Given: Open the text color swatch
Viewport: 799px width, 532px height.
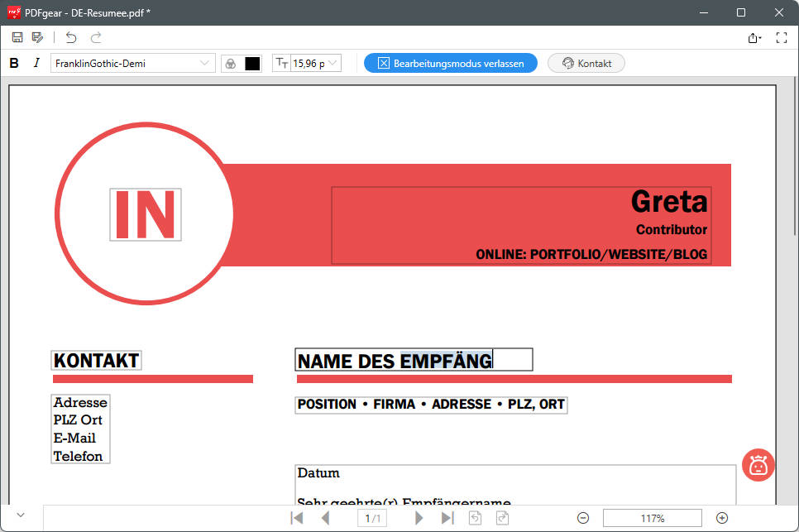Looking at the screenshot, I should (x=251, y=63).
